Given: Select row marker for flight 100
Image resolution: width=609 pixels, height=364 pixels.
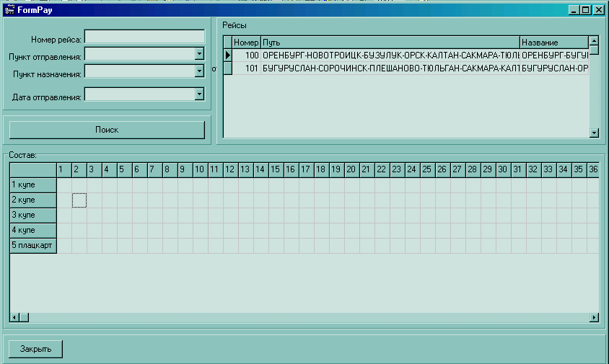Looking at the screenshot, I should point(228,56).
